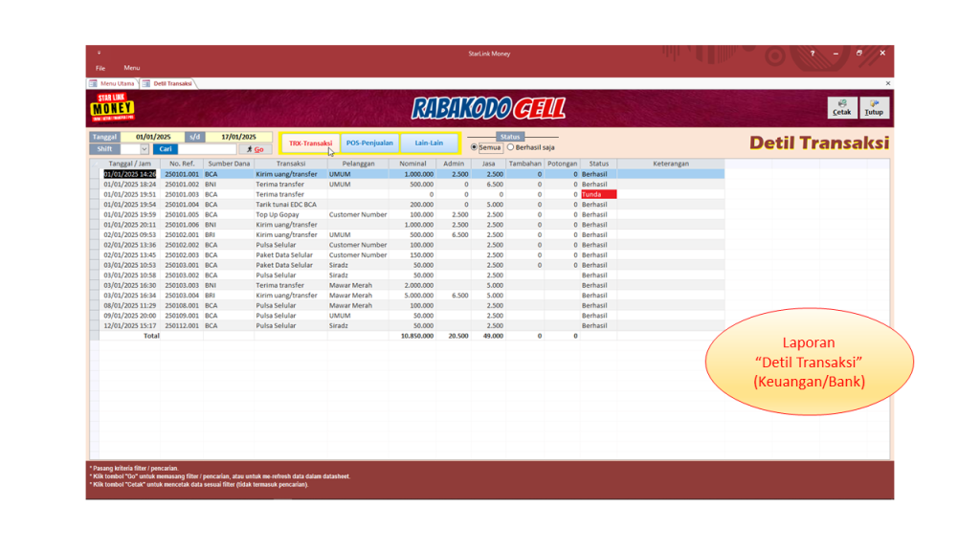The image size is (980, 551).
Task: Select the TRX-Transaksi tab button
Action: 310,143
